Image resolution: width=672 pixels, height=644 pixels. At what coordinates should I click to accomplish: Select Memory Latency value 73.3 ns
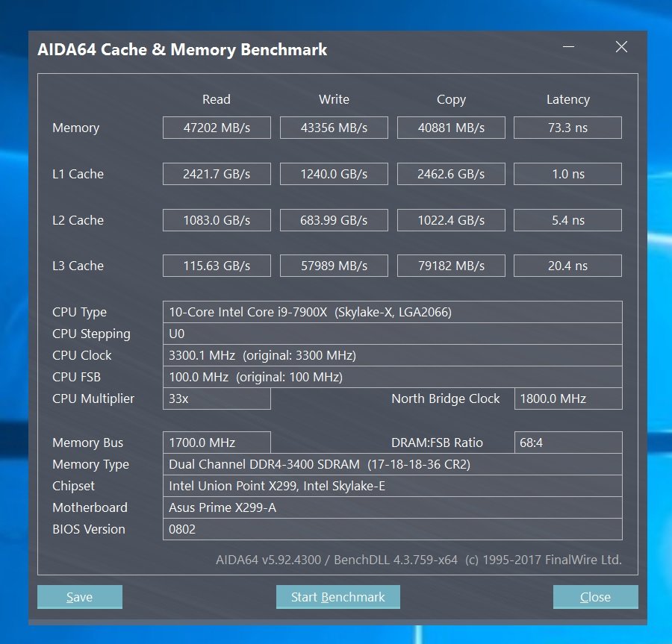click(x=568, y=128)
